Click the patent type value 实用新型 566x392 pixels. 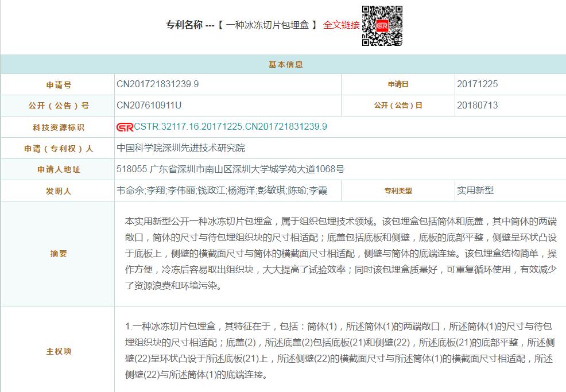[475, 191]
